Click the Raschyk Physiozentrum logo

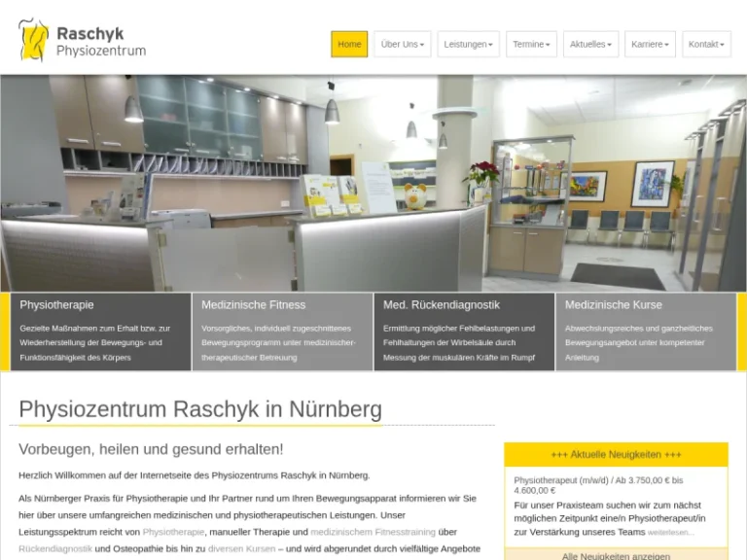pyautogui.click(x=83, y=40)
